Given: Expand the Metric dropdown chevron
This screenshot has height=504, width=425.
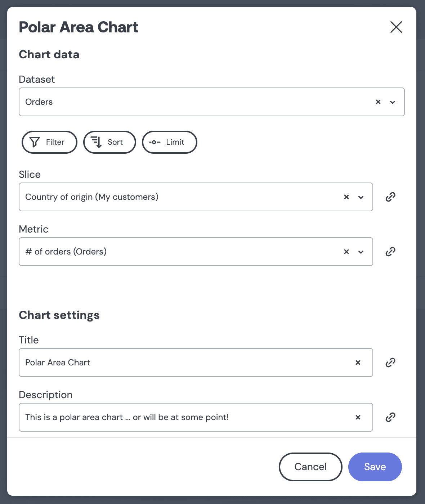Looking at the screenshot, I should click(x=361, y=252).
